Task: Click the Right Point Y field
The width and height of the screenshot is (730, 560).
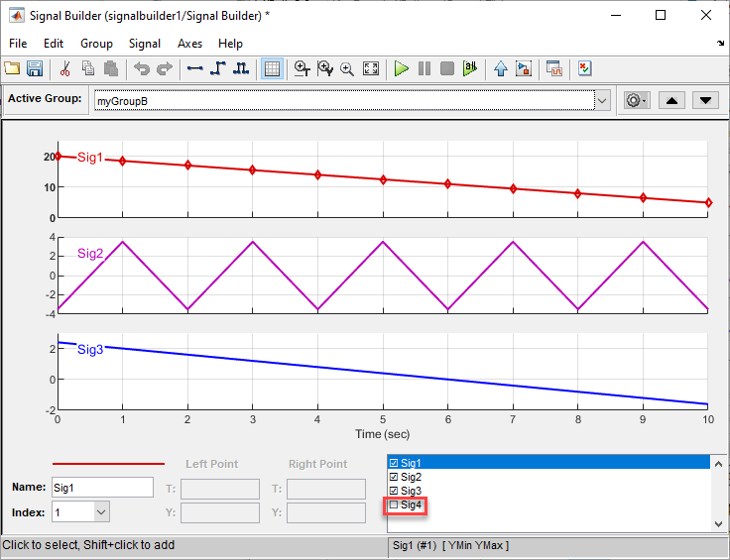Action: (326, 512)
